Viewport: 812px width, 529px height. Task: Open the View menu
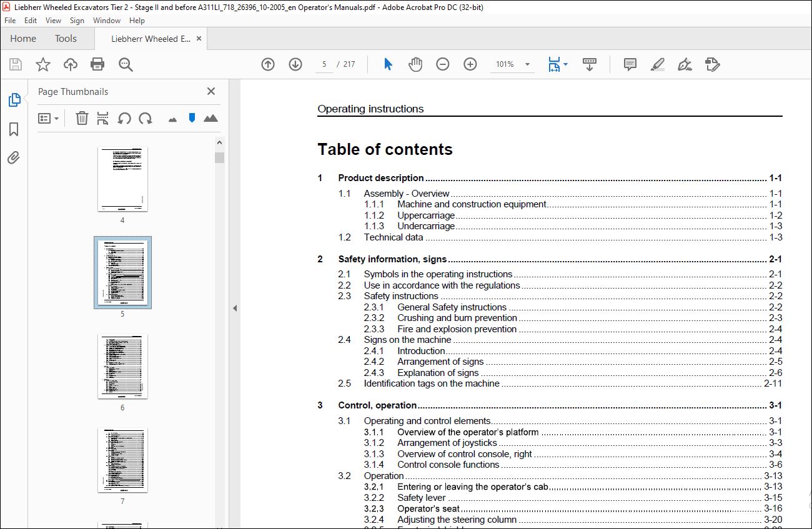[x=53, y=21]
